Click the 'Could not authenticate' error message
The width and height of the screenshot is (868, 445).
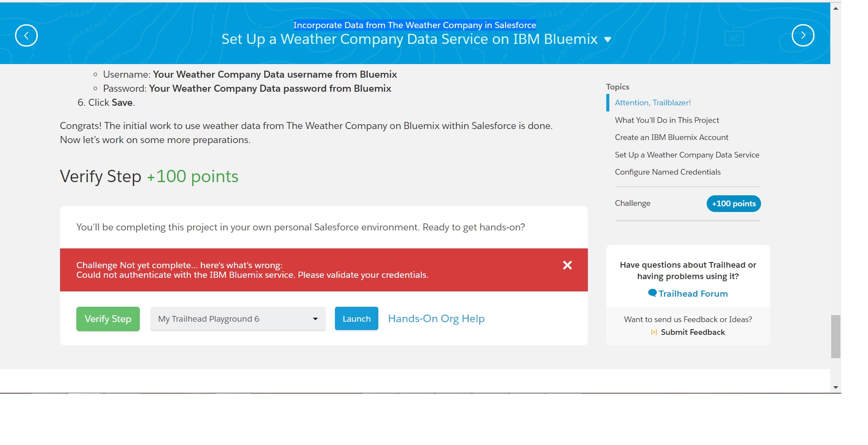click(x=253, y=275)
